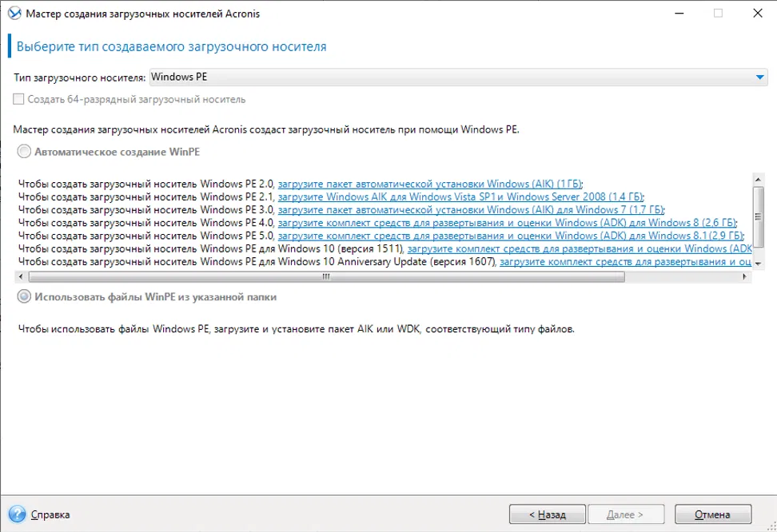Open the ADK for Windows 8 (2,6 ГБ) link
Screen dimensions: 777x532
tap(508, 222)
